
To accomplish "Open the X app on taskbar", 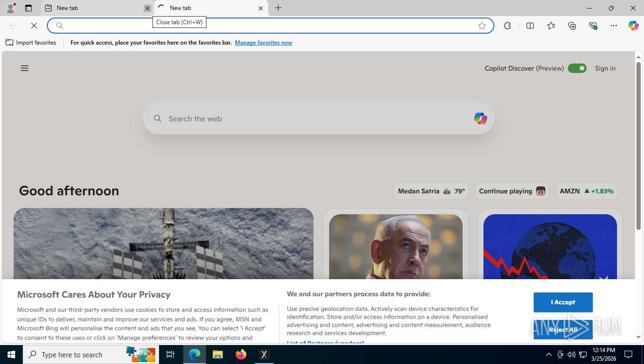I will [x=264, y=355].
